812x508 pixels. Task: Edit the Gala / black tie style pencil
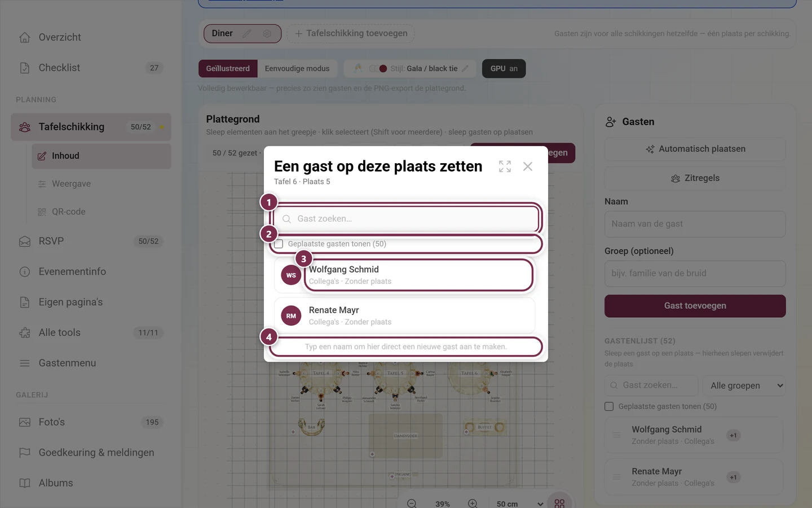465,68
